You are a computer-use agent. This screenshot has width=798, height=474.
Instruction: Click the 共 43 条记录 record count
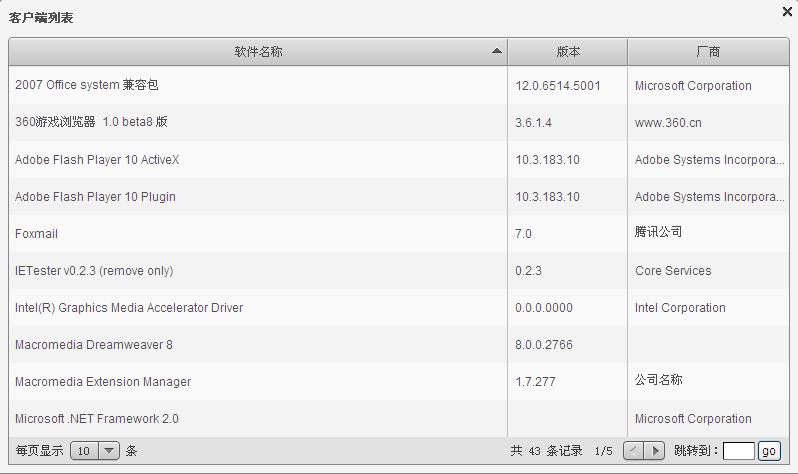[547, 451]
